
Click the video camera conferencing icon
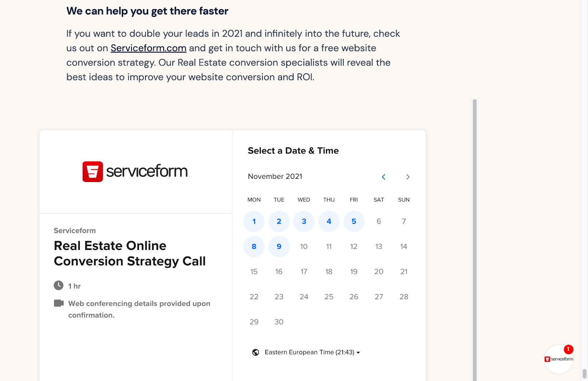58,303
